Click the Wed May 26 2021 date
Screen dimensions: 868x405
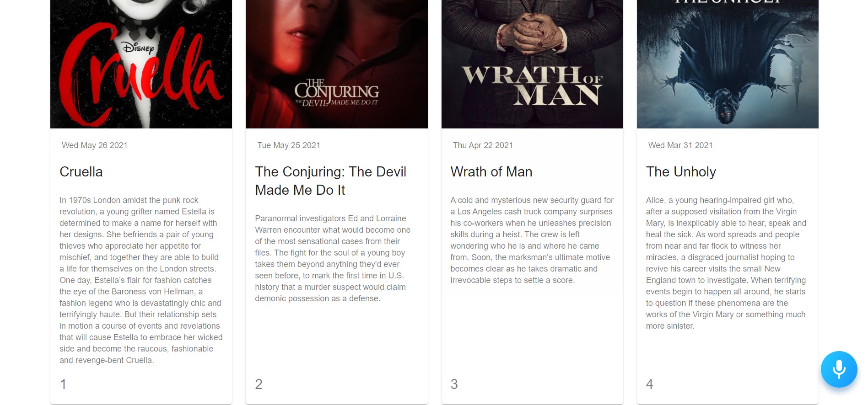95,145
